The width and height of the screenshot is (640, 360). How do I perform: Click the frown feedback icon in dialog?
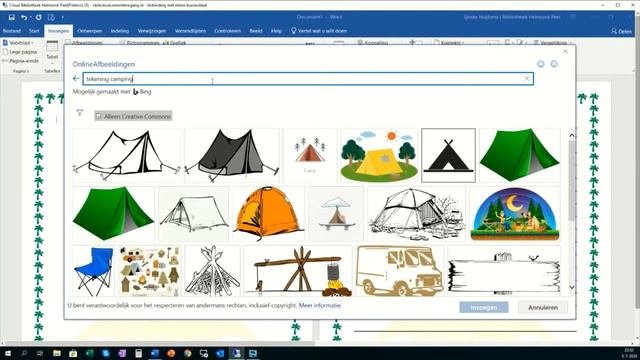(554, 64)
